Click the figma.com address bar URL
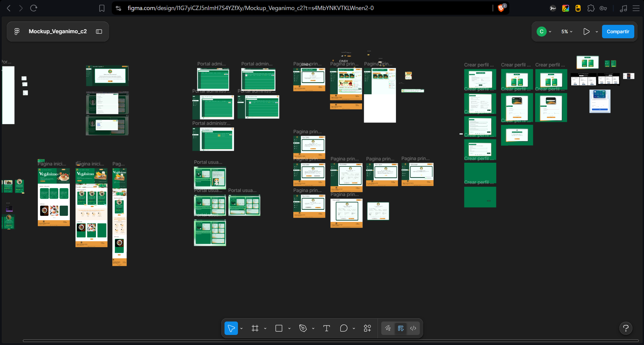This screenshot has height=345, width=644. (250, 8)
